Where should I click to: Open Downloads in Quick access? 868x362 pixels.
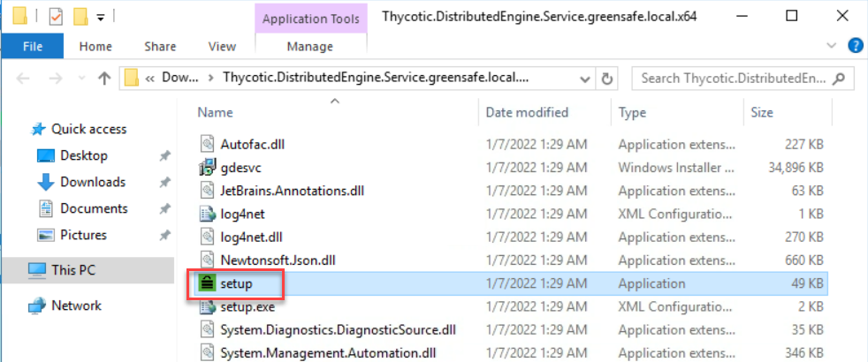tap(92, 182)
